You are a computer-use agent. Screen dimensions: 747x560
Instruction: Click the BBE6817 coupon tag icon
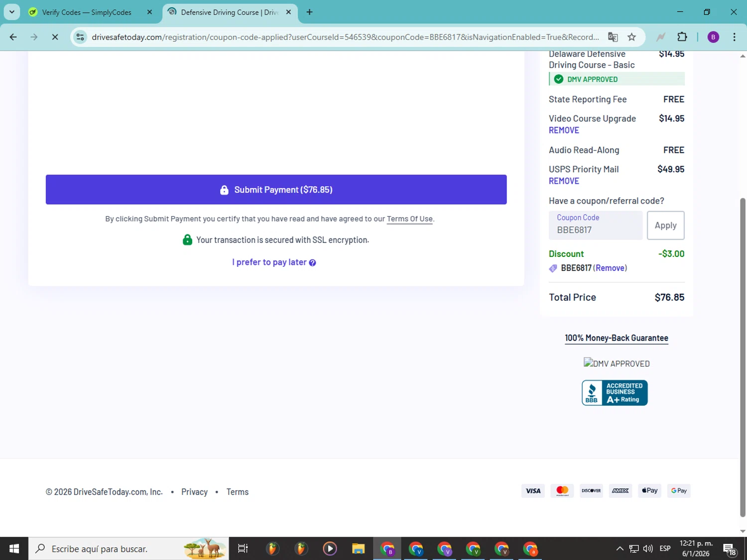[553, 268]
